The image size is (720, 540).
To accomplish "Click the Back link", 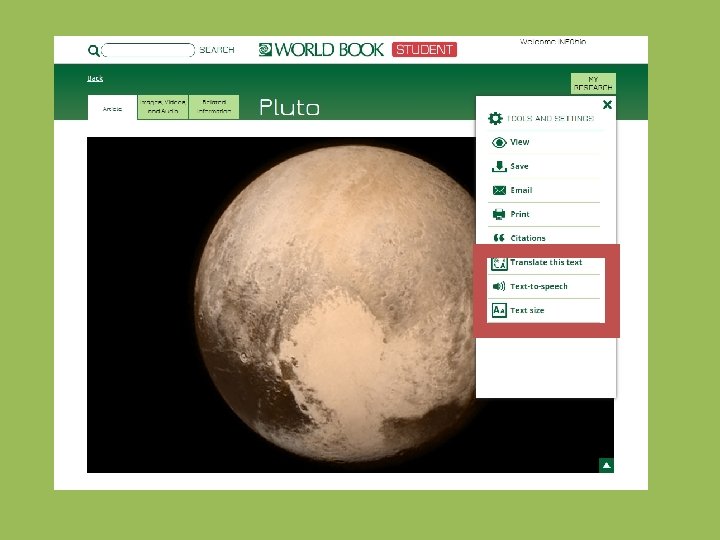I will 95,79.
